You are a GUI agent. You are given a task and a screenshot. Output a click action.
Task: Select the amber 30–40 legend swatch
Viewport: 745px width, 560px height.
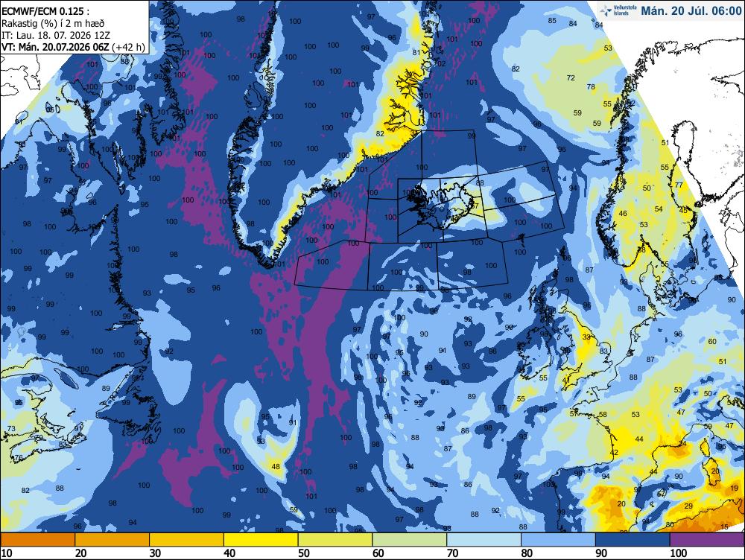coord(186,540)
